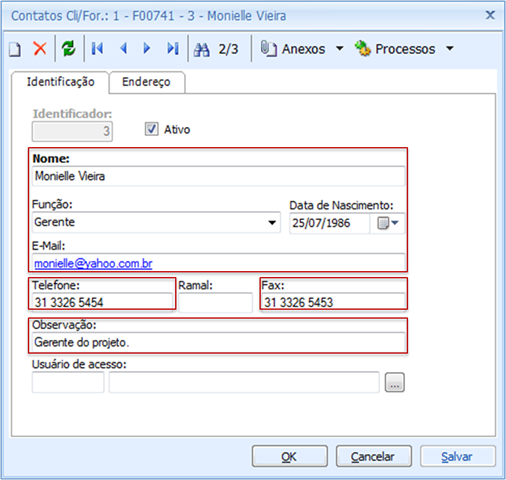Switch to the Endereço tab
Image resolution: width=506 pixels, height=480 pixels.
point(147,82)
